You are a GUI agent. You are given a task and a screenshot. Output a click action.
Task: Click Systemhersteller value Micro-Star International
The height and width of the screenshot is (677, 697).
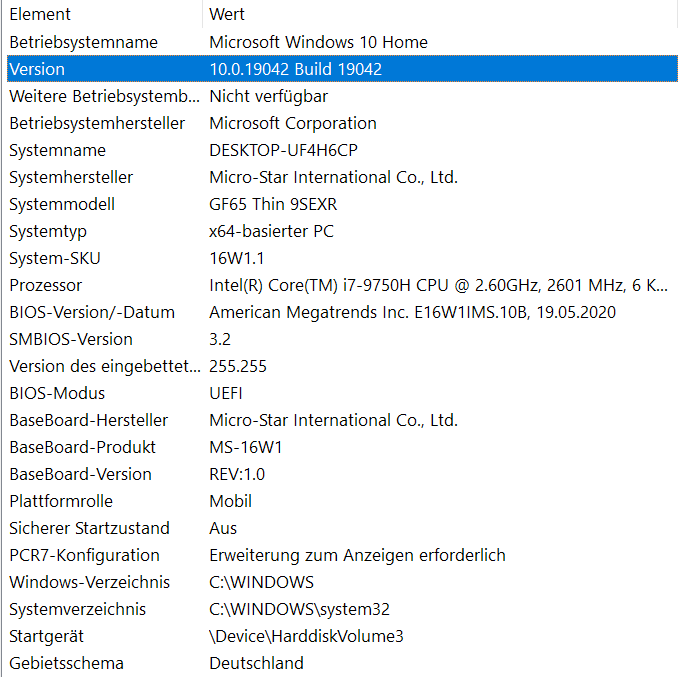[x=333, y=177]
